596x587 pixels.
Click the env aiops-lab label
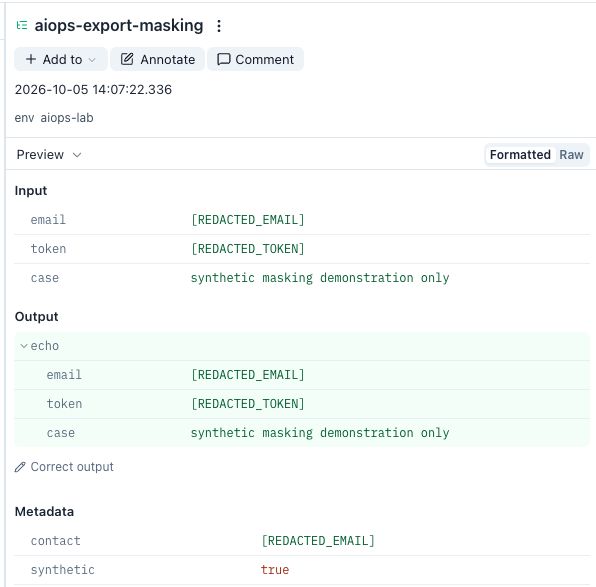[x=54, y=118]
